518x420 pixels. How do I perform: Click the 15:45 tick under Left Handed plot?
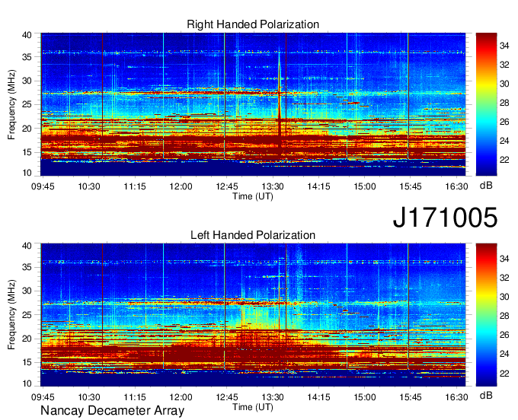411,397
